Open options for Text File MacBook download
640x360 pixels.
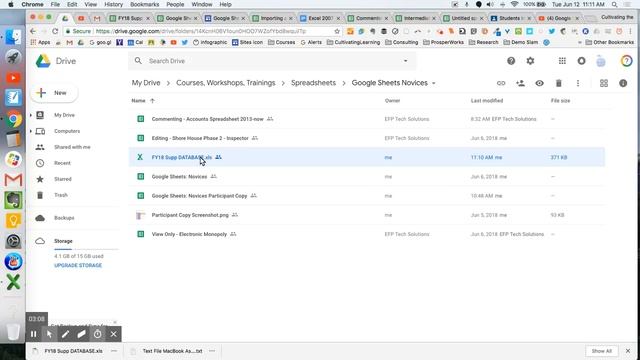[x=212, y=351]
